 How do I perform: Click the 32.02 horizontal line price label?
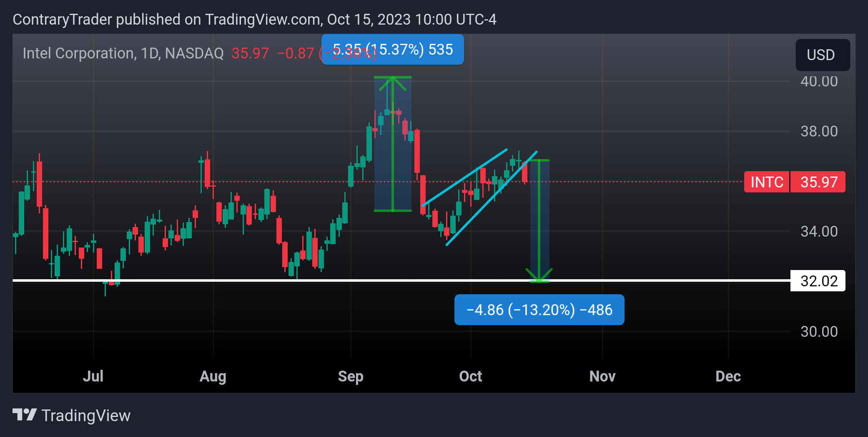818,281
